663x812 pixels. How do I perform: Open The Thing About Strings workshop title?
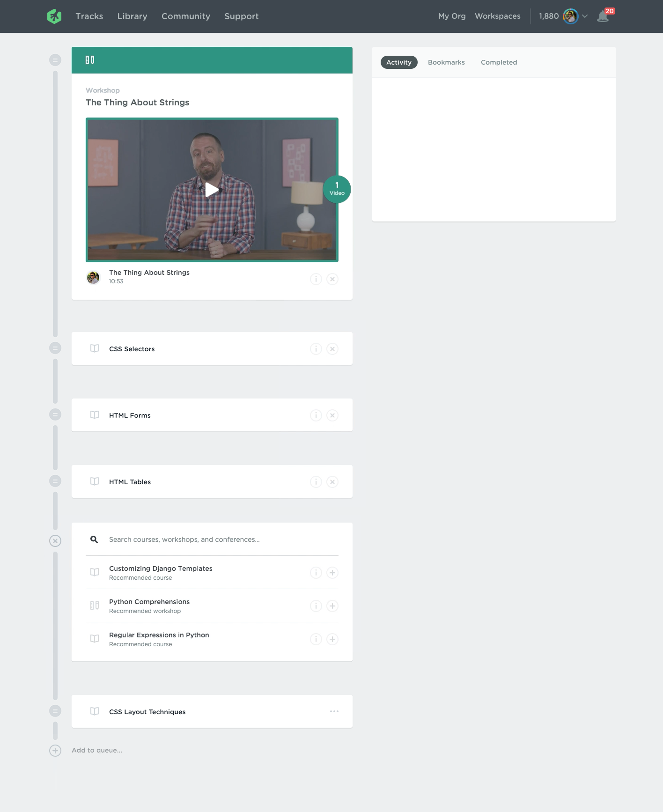[138, 103]
